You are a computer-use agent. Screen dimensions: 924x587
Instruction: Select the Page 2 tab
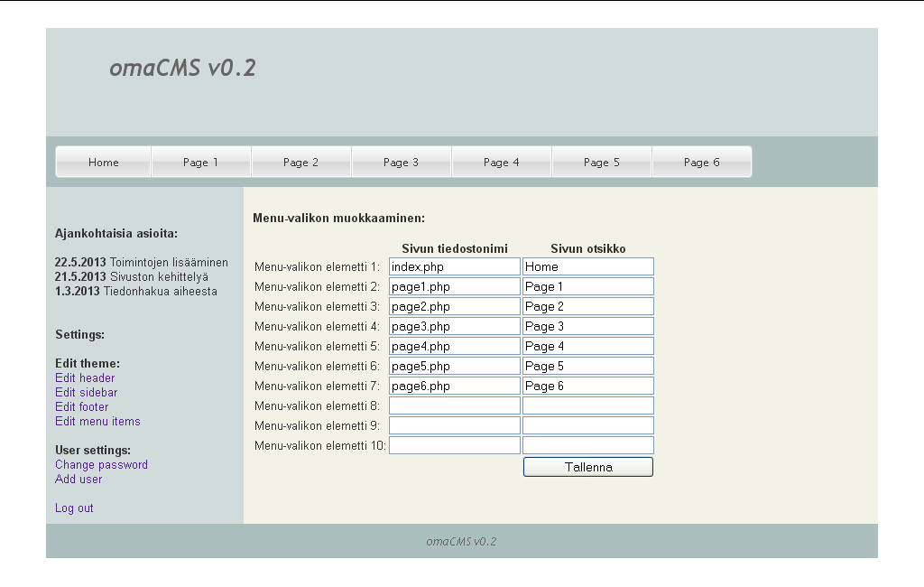(301, 161)
